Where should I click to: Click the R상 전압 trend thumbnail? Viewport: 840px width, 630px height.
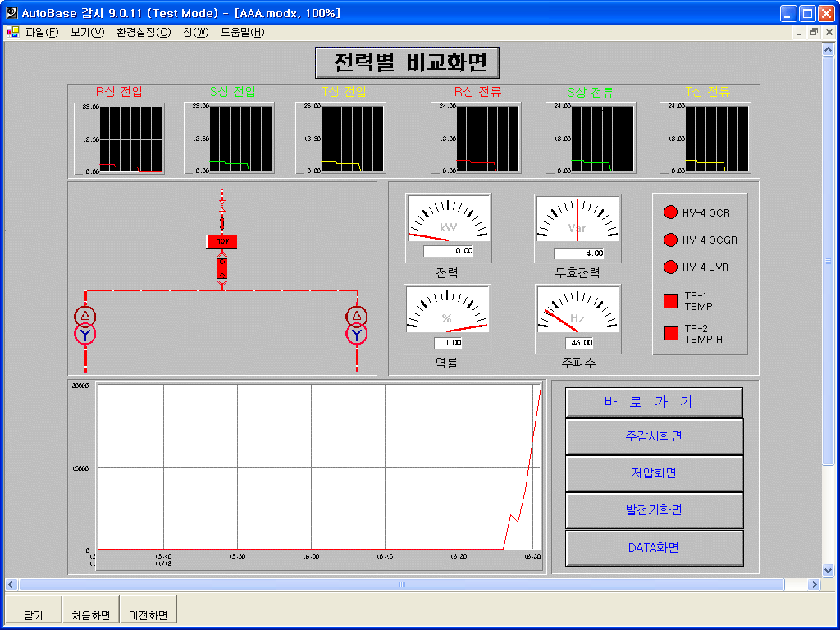pos(119,138)
